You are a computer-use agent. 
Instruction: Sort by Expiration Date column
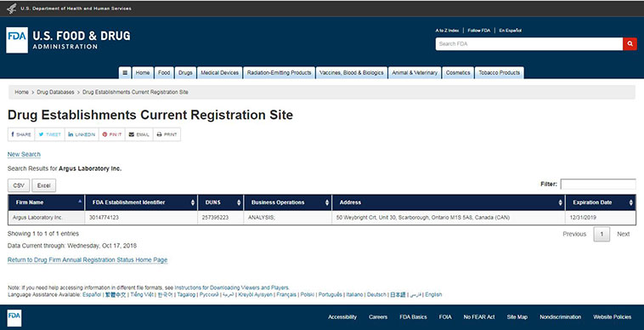(601, 202)
